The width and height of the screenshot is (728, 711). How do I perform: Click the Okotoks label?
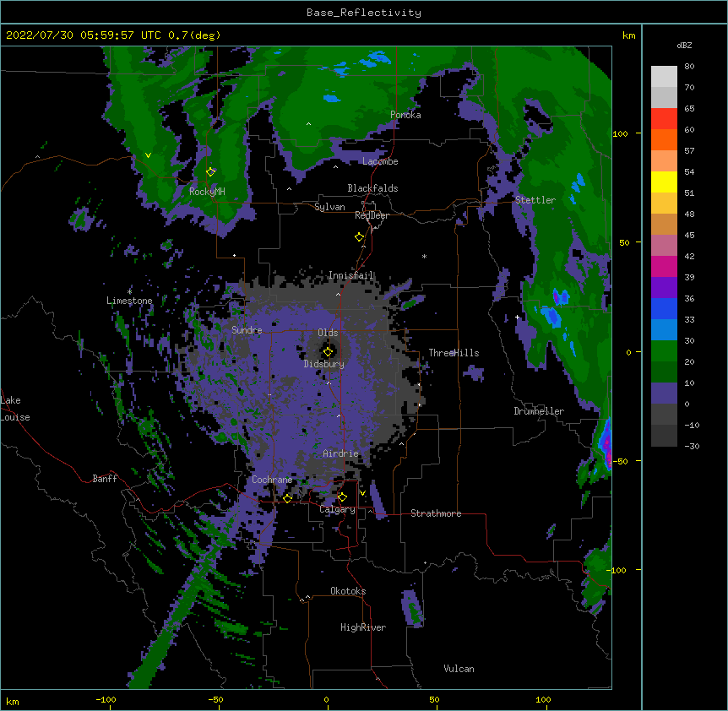pyautogui.click(x=348, y=591)
